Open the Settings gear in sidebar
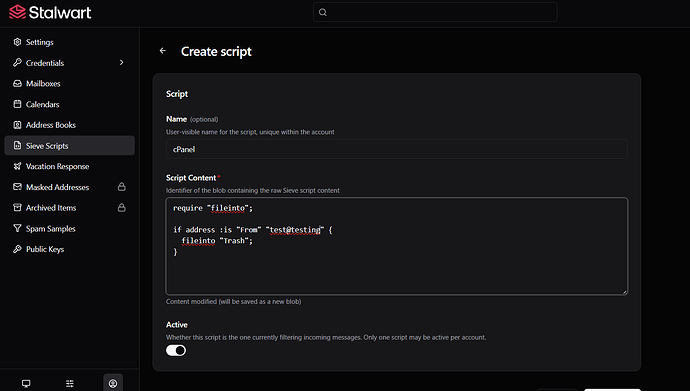Screen dimensions: 690x391 coord(17,42)
